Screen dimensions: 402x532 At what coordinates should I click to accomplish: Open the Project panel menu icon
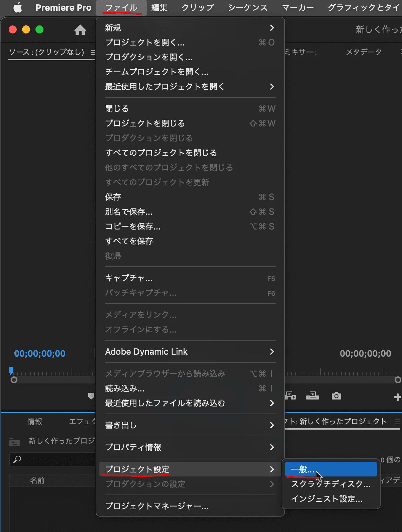(397, 422)
